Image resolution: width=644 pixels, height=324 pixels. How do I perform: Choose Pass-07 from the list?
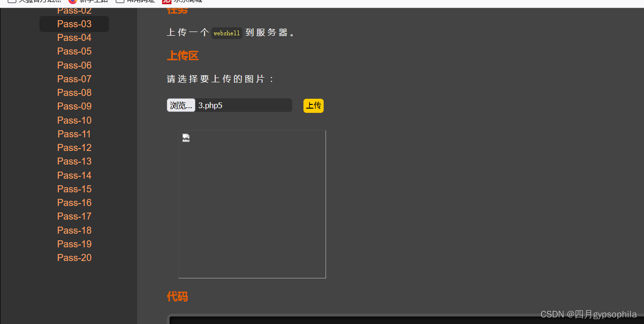[x=74, y=79]
